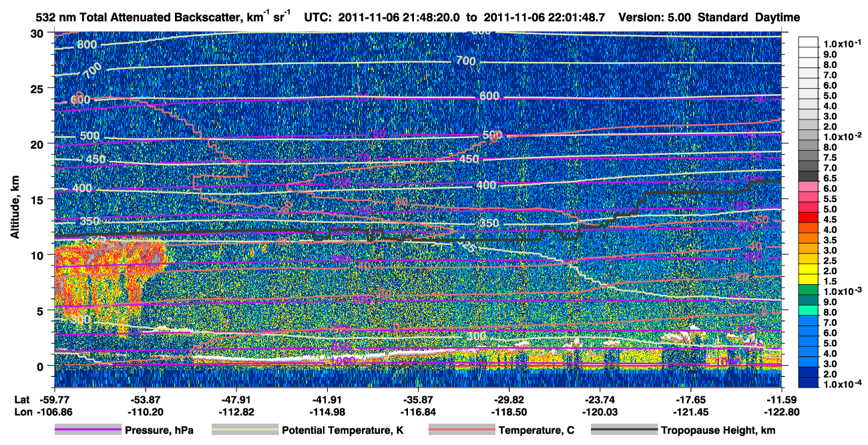
Task: Click the dark Tropopause Height line legend swatch
Action: click(624, 430)
